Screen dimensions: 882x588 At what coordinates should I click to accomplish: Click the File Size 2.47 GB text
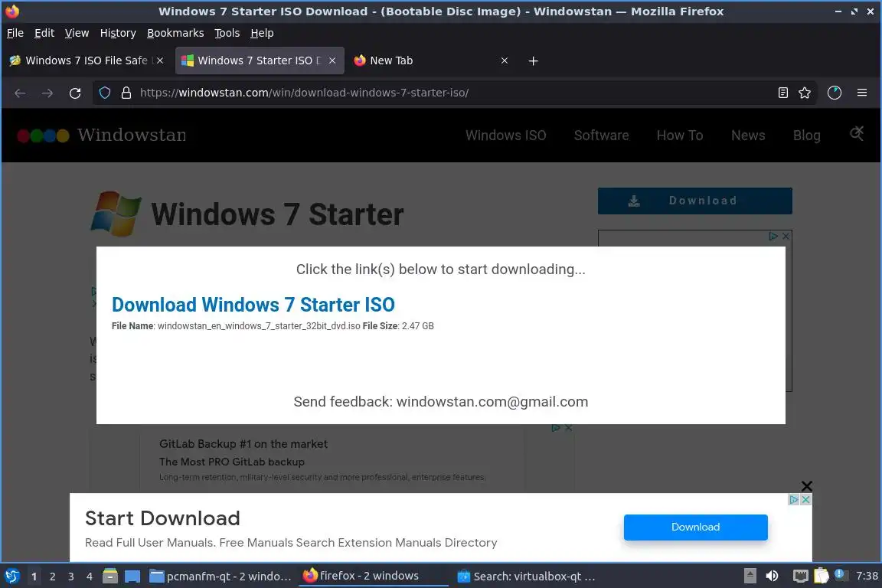click(x=398, y=326)
